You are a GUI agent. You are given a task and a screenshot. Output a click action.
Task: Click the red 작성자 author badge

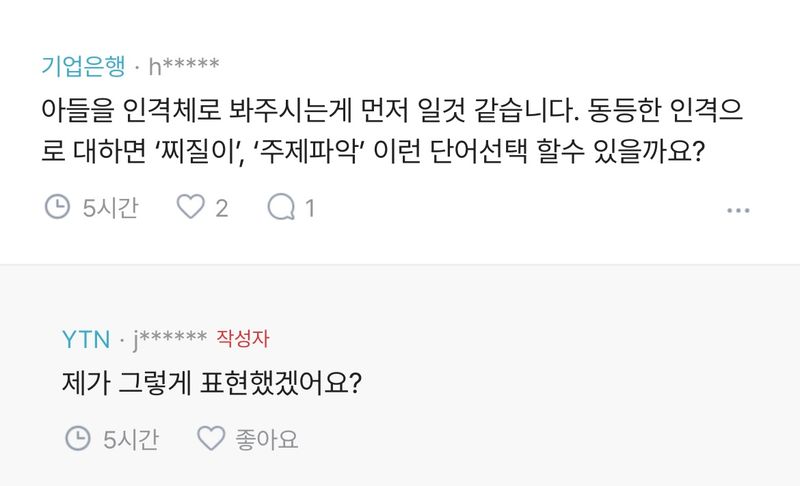point(243,339)
